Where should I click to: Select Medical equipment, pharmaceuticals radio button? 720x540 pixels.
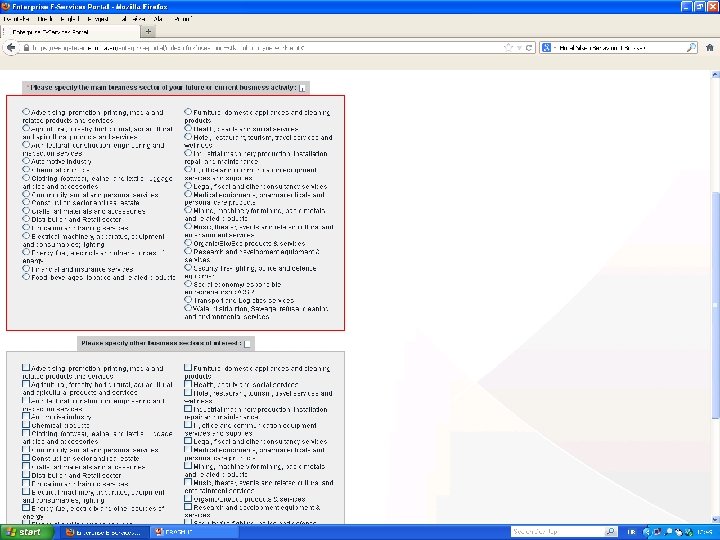tap(188, 194)
